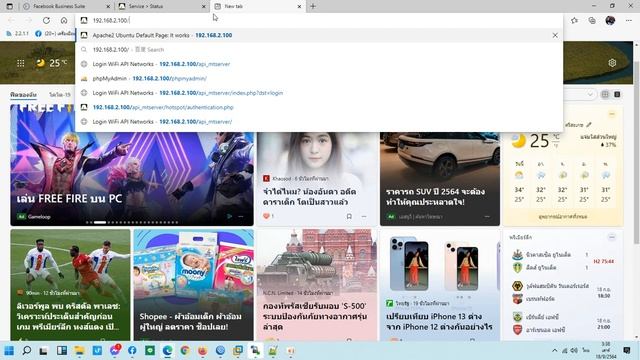
Task: Open the Facebook taskbar icon
Action: tap(132, 351)
